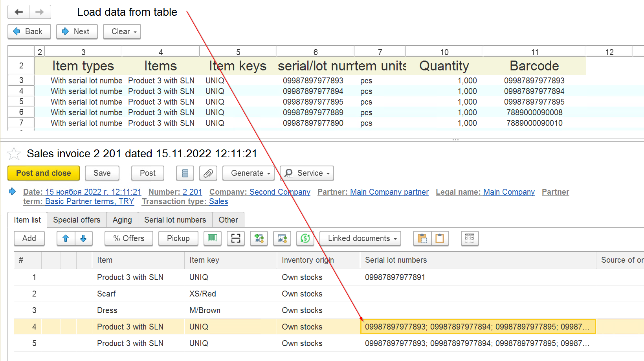The image size is (644, 361).
Task: Mark invoice as favorite with the star icon
Action: pos(14,154)
